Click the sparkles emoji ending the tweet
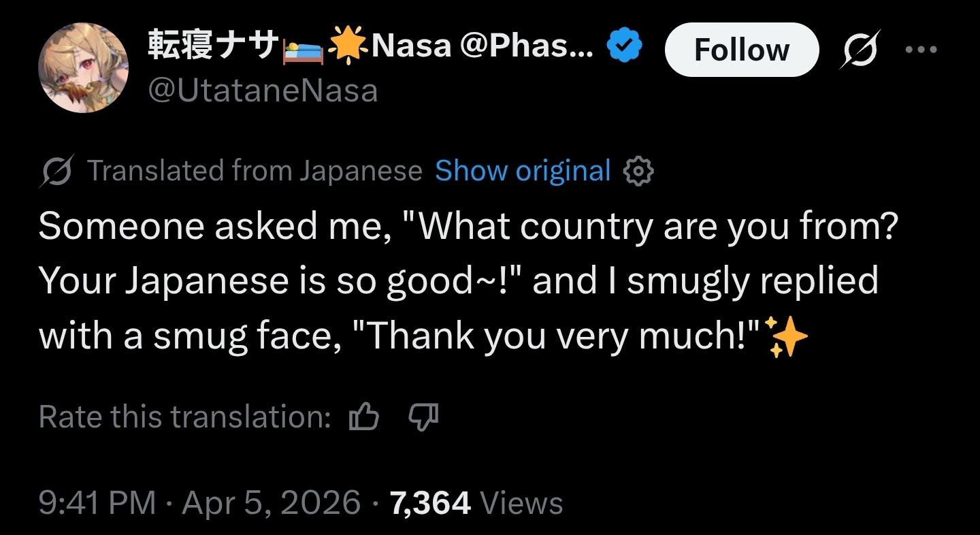The image size is (980, 535). coord(787,337)
